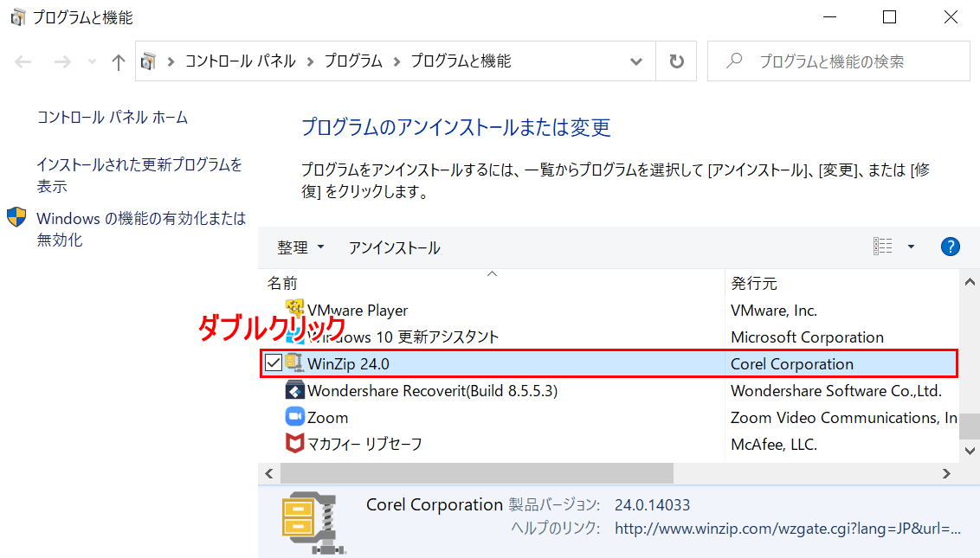
Task: Toggle the WinZip 24.0 checkbox
Action: pos(273,363)
